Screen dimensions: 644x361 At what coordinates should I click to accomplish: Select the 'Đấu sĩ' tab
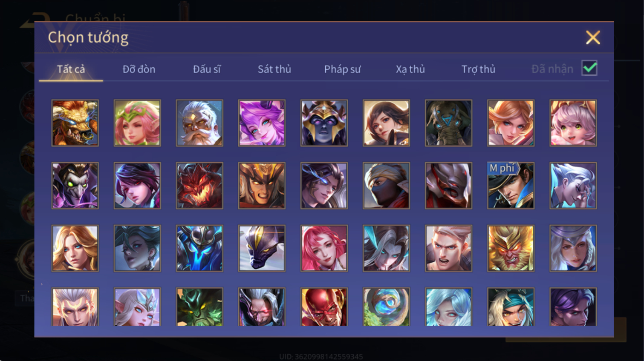207,69
